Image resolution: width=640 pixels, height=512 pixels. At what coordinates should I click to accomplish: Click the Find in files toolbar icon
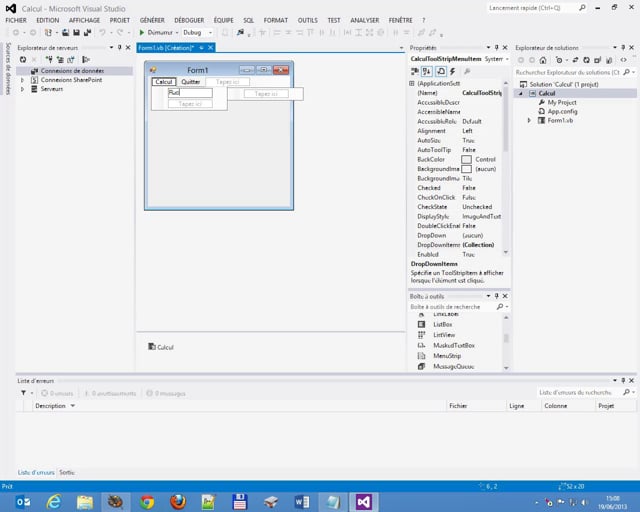pyautogui.click(x=240, y=32)
